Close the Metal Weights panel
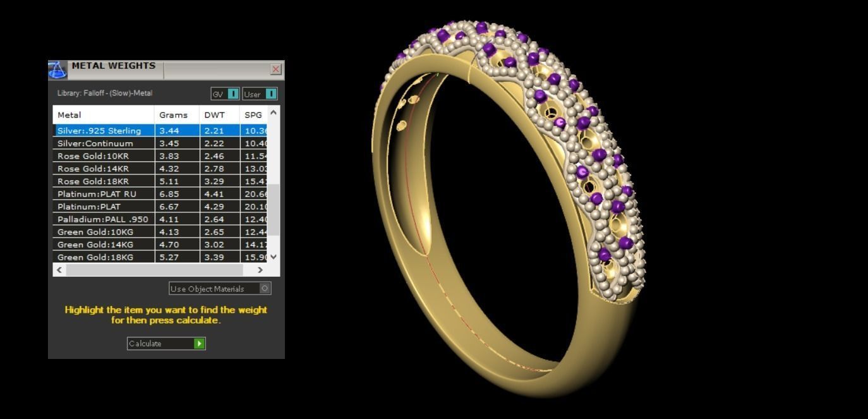 point(276,69)
